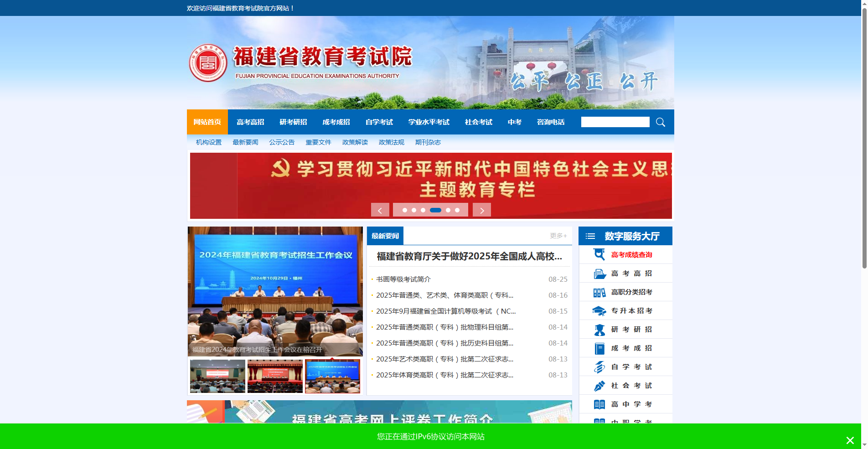Select the 自学考试 icon in sidebar

599,366
